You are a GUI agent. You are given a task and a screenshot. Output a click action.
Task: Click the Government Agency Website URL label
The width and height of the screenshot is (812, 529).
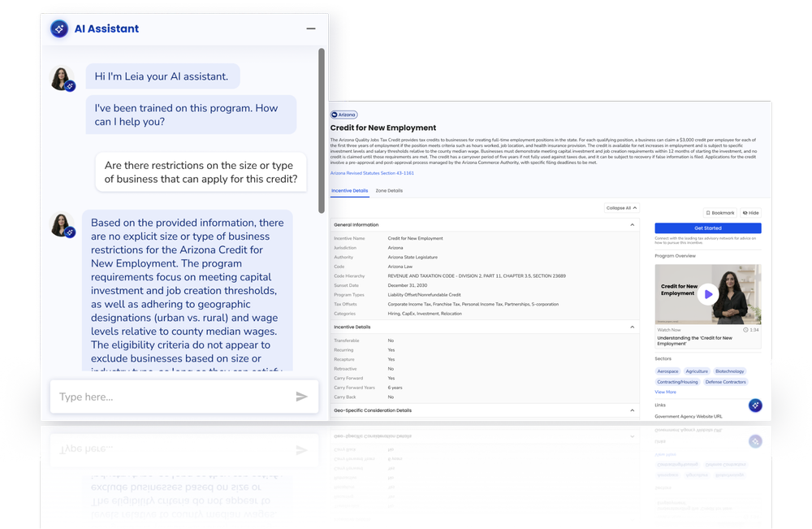(689, 417)
